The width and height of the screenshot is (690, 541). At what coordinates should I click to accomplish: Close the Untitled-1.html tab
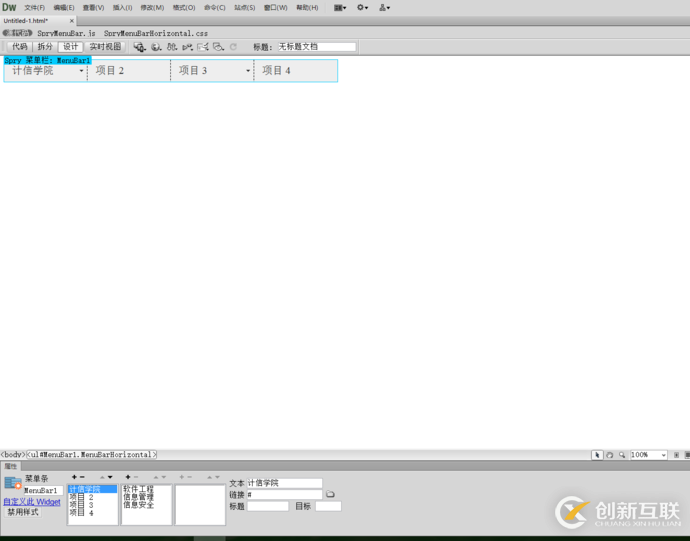coord(72,21)
